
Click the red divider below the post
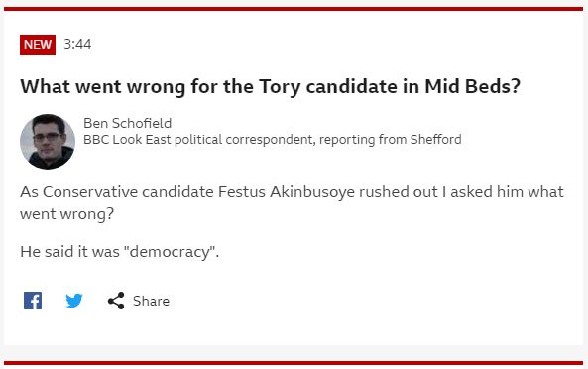294,363
